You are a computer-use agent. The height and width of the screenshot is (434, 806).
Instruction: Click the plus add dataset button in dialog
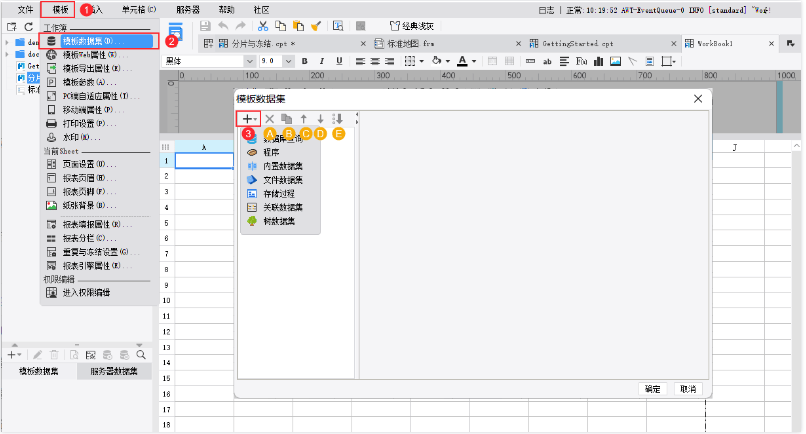click(x=248, y=119)
